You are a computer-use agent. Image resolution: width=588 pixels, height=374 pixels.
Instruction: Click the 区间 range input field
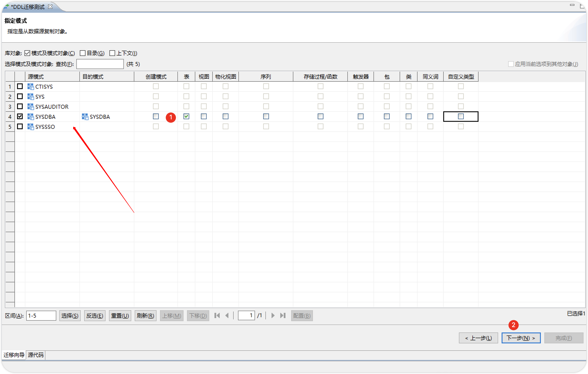pos(41,316)
